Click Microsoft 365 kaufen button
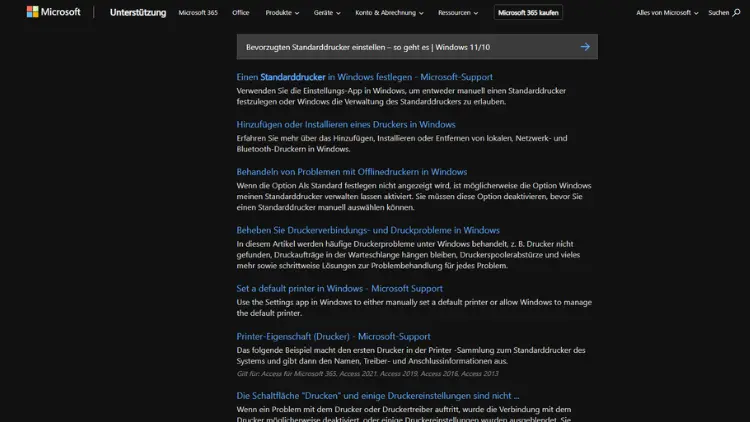750x422 pixels. (x=528, y=13)
